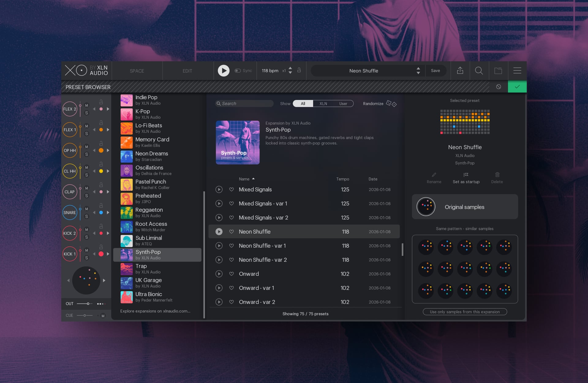Open the share/export icon in the top bar
588x383 pixels.
pos(460,70)
